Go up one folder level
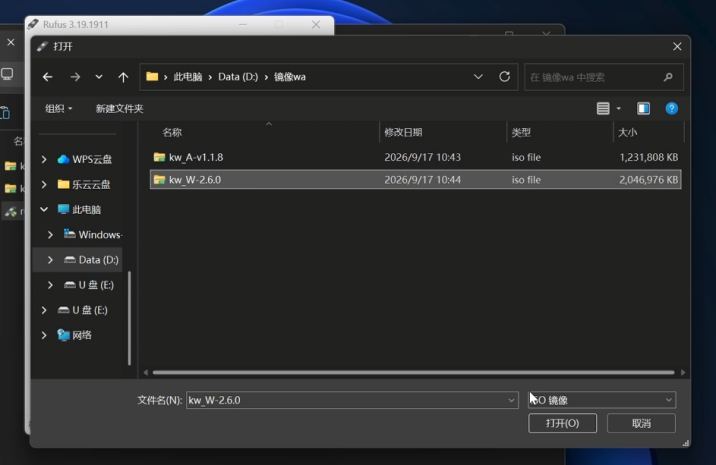The width and height of the screenshot is (716, 465). [123, 77]
